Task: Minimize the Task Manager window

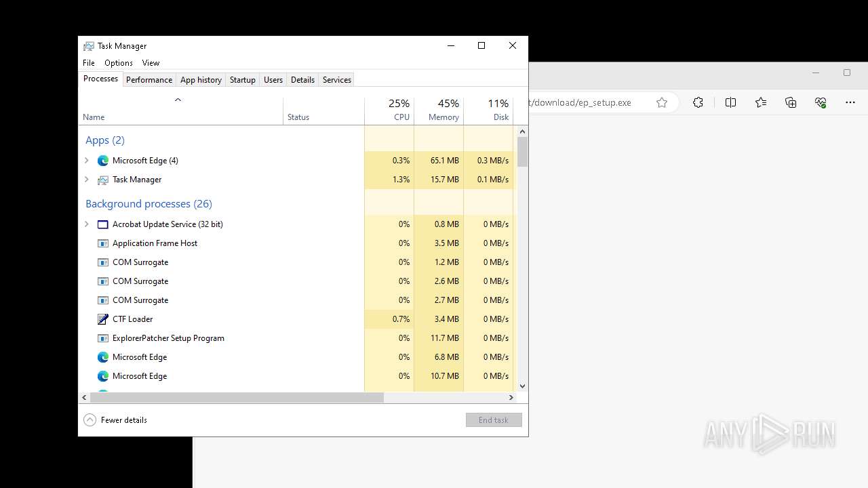Action: [x=450, y=46]
